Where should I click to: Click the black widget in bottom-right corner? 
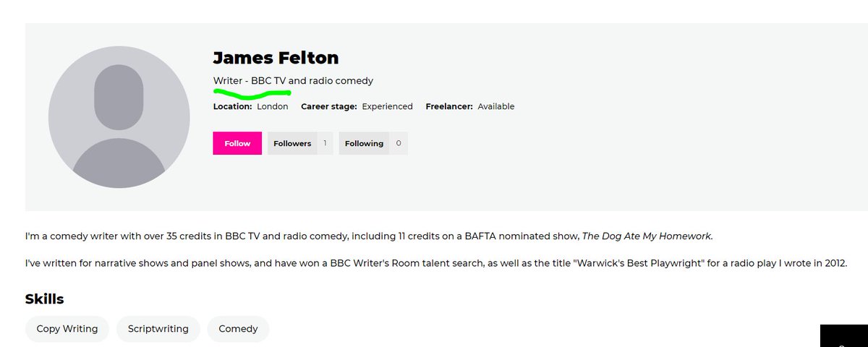tap(843, 336)
